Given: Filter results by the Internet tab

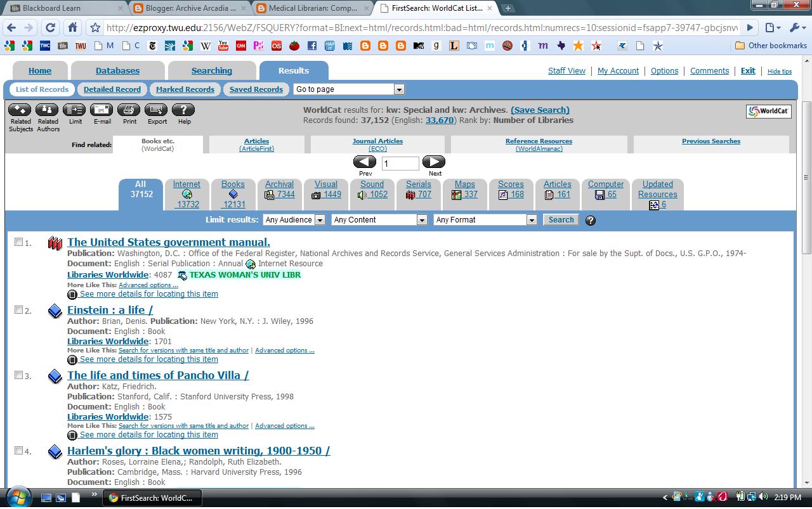Looking at the screenshot, I should point(187,194).
